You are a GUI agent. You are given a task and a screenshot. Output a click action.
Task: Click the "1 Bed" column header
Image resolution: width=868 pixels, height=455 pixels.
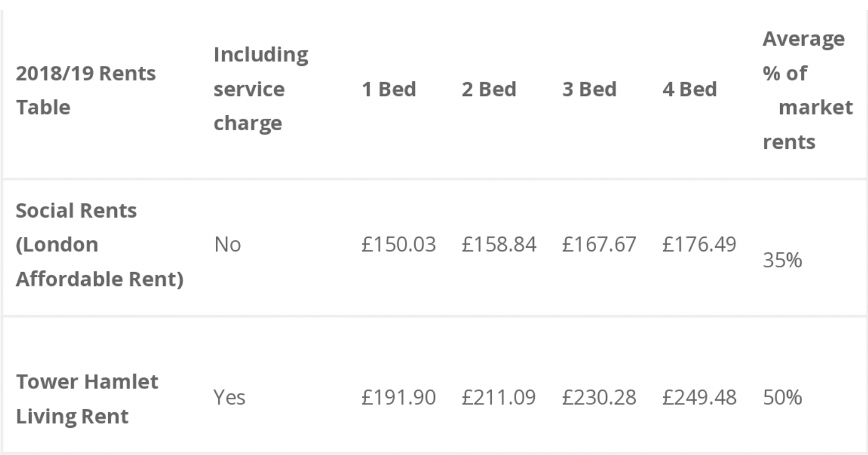coord(389,90)
